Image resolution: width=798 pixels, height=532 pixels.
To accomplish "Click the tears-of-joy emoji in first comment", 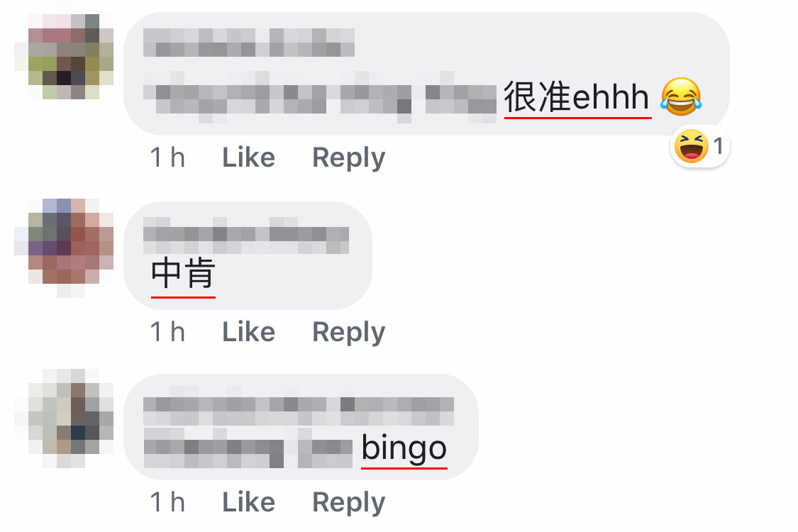I will [x=681, y=96].
